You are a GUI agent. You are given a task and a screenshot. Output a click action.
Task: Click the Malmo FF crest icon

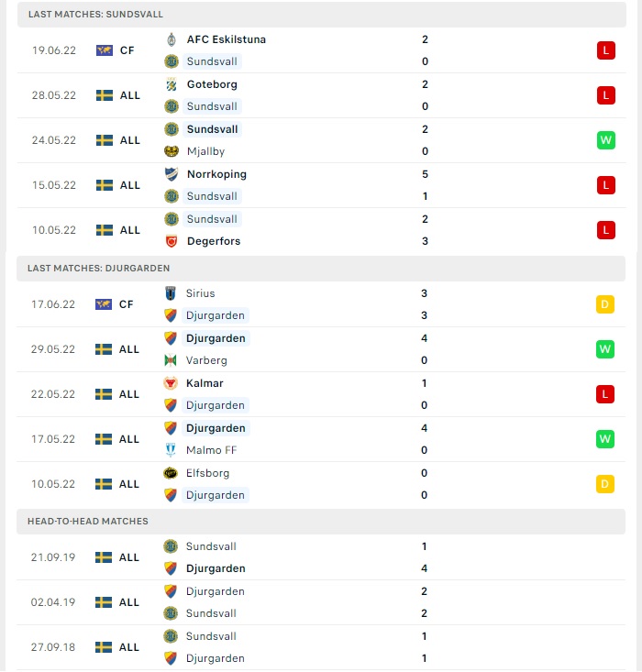pyautogui.click(x=171, y=450)
